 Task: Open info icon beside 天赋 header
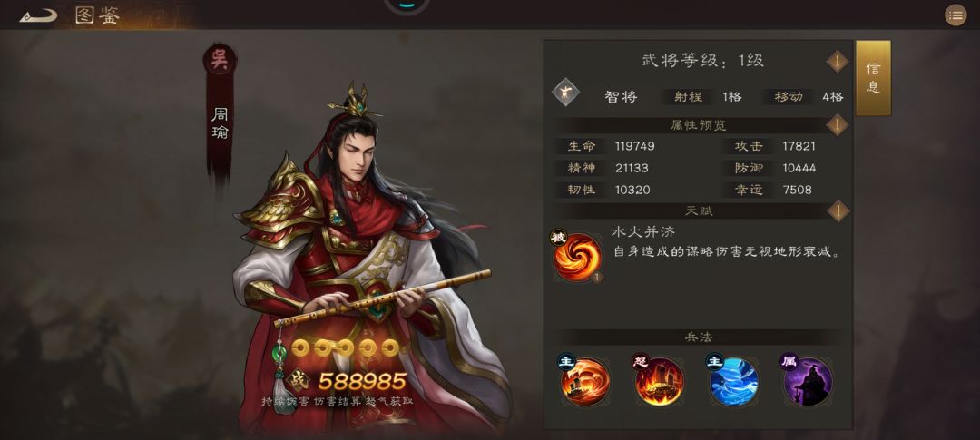[x=837, y=210]
